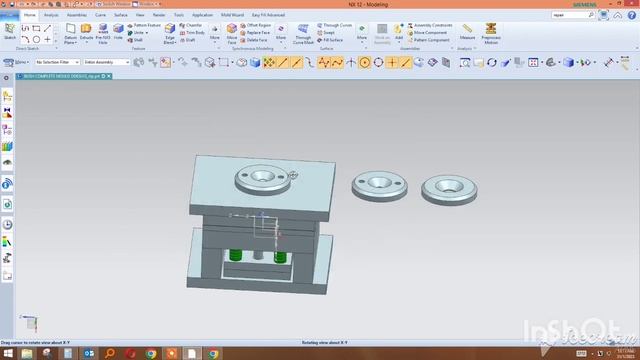Screen dimensions: 640x360
Task: Click the Rotate view icon
Action: pos(492,62)
